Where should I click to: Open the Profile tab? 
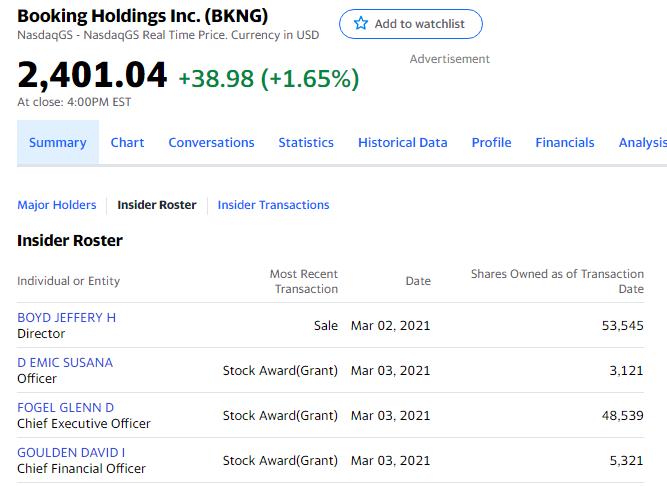[x=491, y=142]
